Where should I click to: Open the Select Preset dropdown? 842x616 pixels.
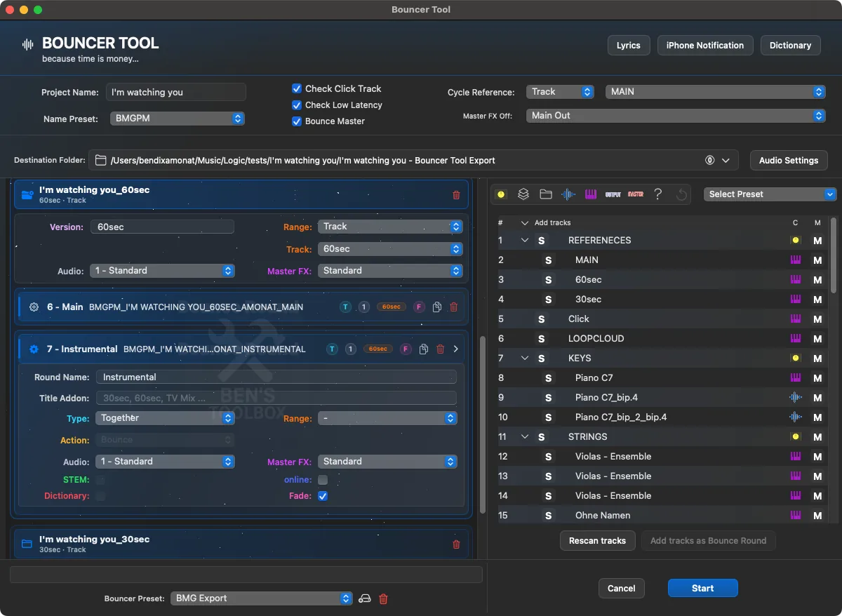point(770,194)
